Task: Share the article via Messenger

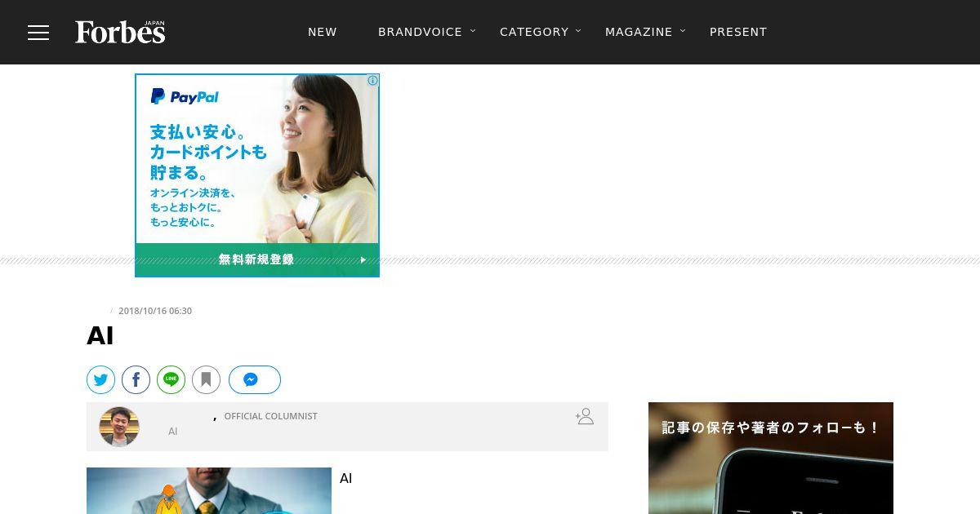Action: pyautogui.click(x=255, y=379)
